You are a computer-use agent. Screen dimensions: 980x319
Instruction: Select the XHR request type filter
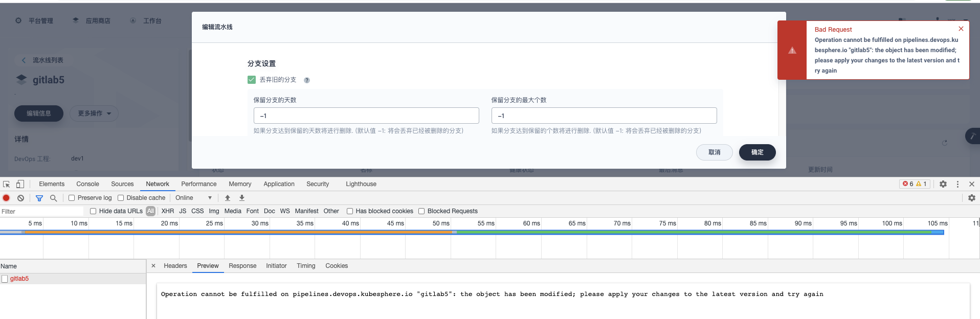pos(168,211)
